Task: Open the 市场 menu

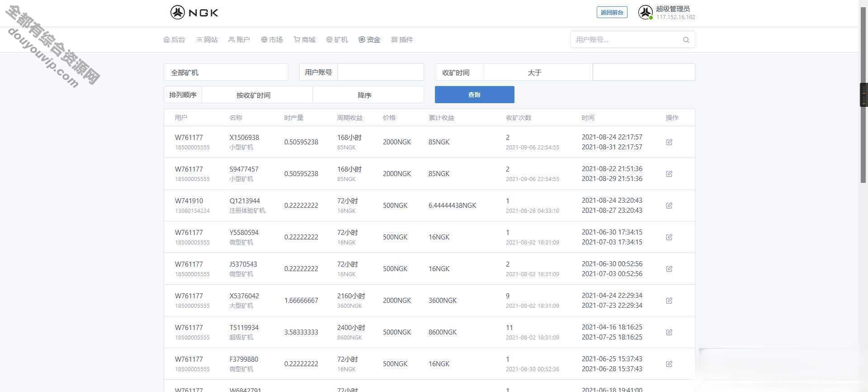Action: coord(272,40)
